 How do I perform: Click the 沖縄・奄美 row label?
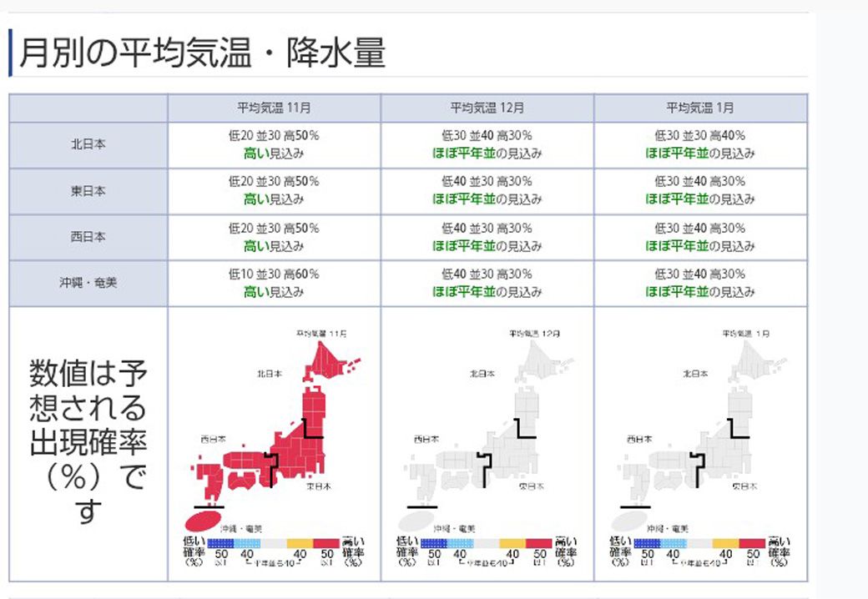[x=88, y=281]
